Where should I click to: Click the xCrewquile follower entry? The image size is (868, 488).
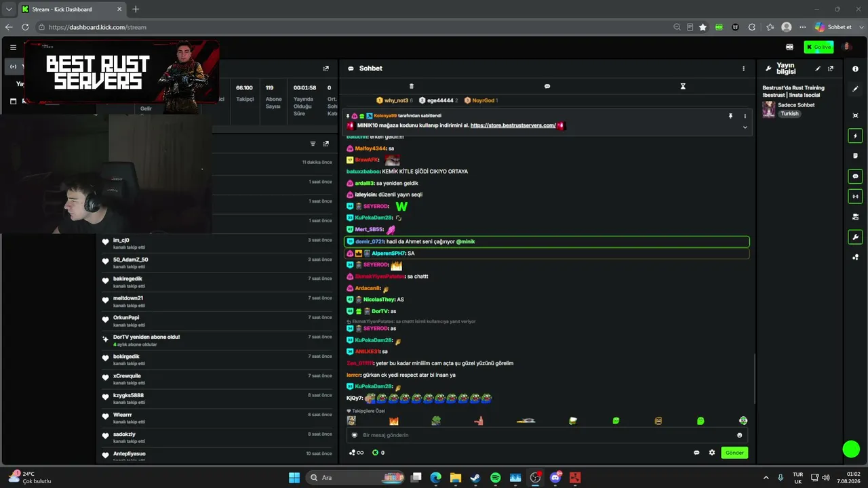point(217,379)
